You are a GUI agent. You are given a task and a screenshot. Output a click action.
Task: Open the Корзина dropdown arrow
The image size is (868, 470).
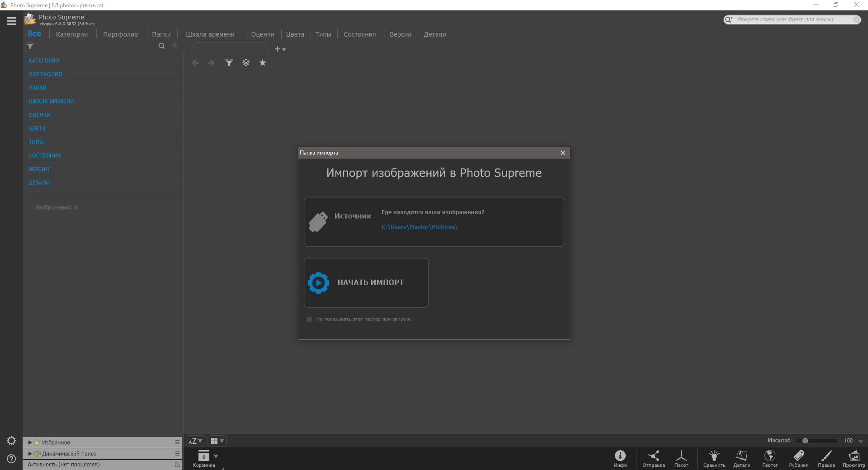(x=216, y=456)
